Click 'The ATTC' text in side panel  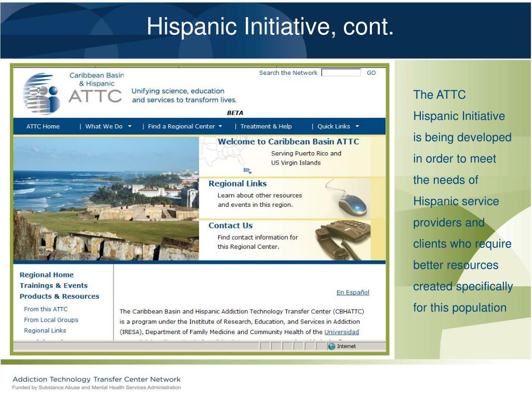440,95
